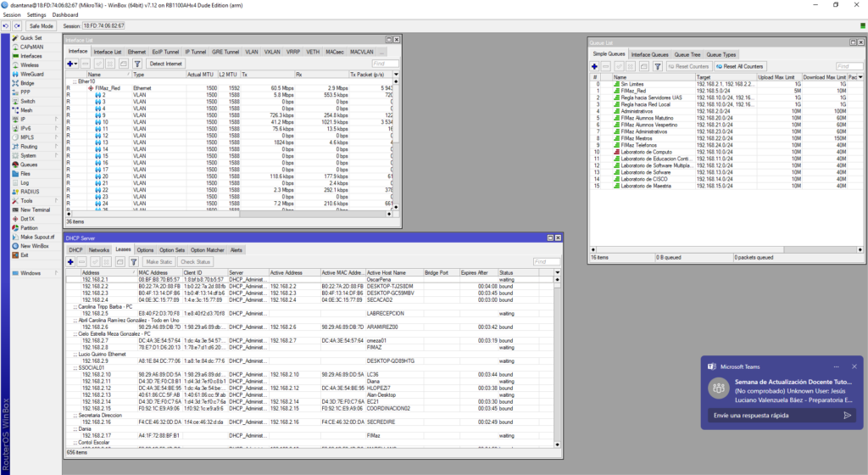The height and width of the screenshot is (475, 868).
Task: Click the Undo arrow in the main toolbar
Action: pyautogui.click(x=6, y=26)
